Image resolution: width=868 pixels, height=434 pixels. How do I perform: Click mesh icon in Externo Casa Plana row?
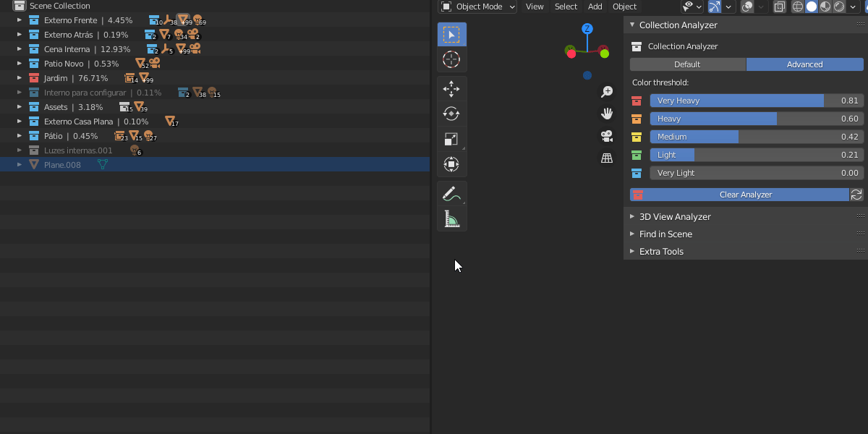pyautogui.click(x=170, y=122)
